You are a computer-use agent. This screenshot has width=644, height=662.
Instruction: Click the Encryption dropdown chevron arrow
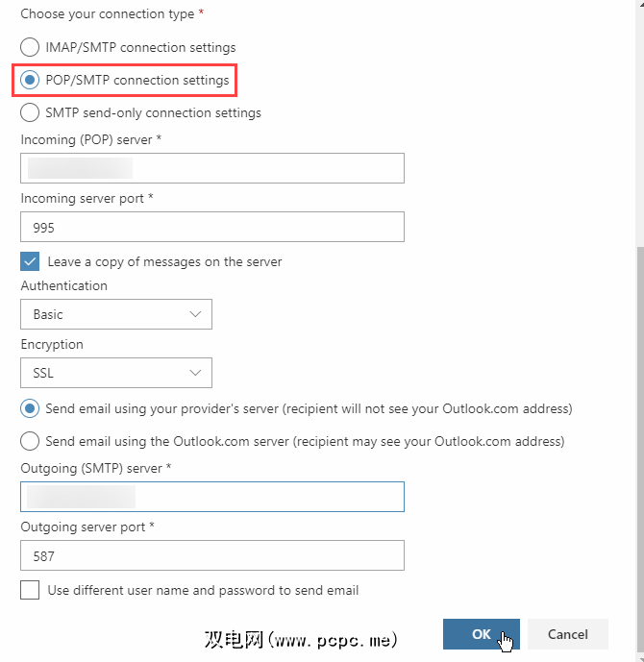point(195,373)
